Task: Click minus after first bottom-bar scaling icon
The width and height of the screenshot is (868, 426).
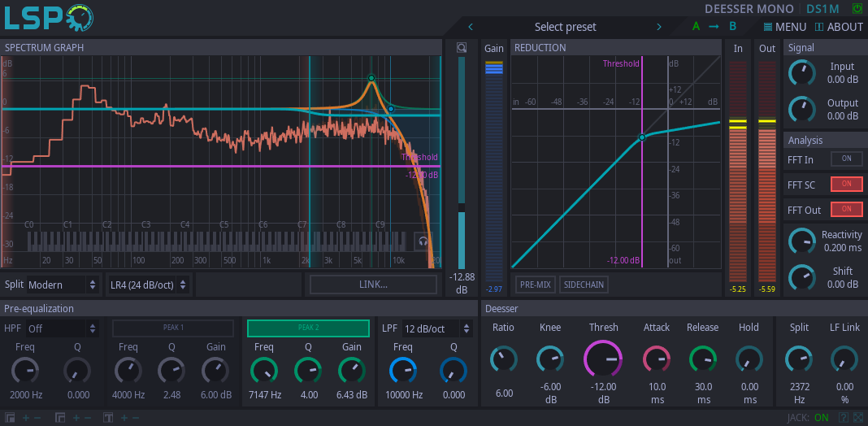Action: pyautogui.click(x=37, y=418)
